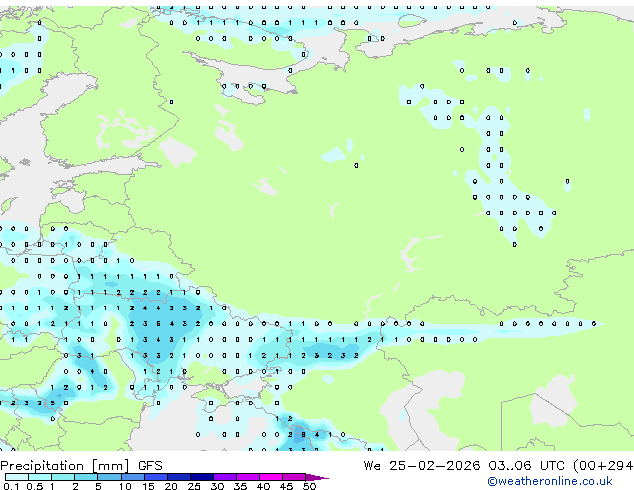The height and width of the screenshot is (490, 634).
Task: Select the 15–20 mm blue legend swatch
Action: 155,477
